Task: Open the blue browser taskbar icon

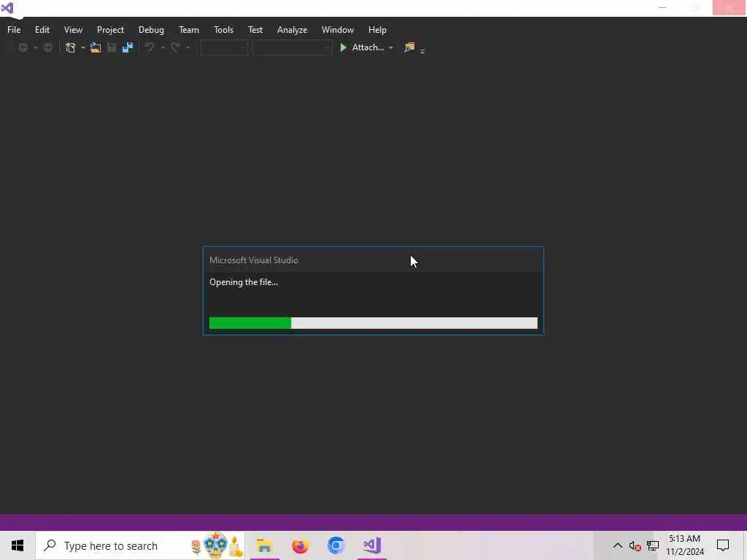Action: (x=336, y=545)
